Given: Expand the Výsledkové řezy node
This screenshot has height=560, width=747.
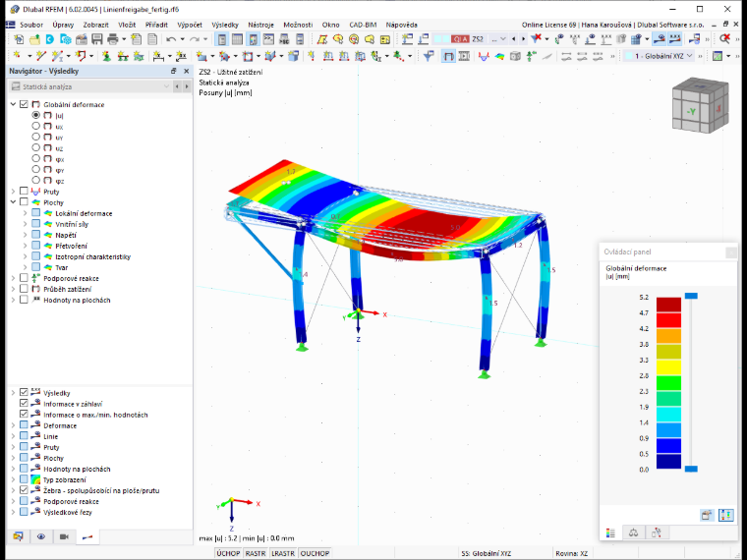Looking at the screenshot, I should [14, 512].
